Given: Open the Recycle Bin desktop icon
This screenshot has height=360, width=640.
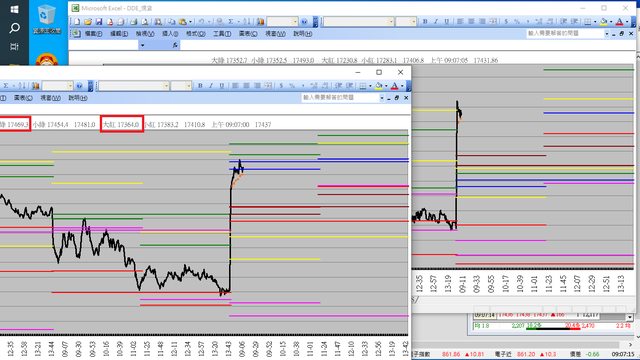Looking at the screenshot, I should click(47, 19).
